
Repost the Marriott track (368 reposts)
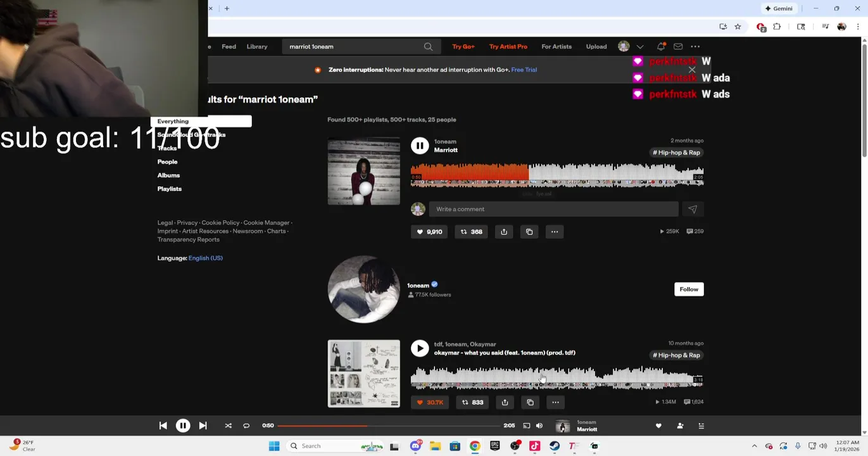click(x=471, y=232)
